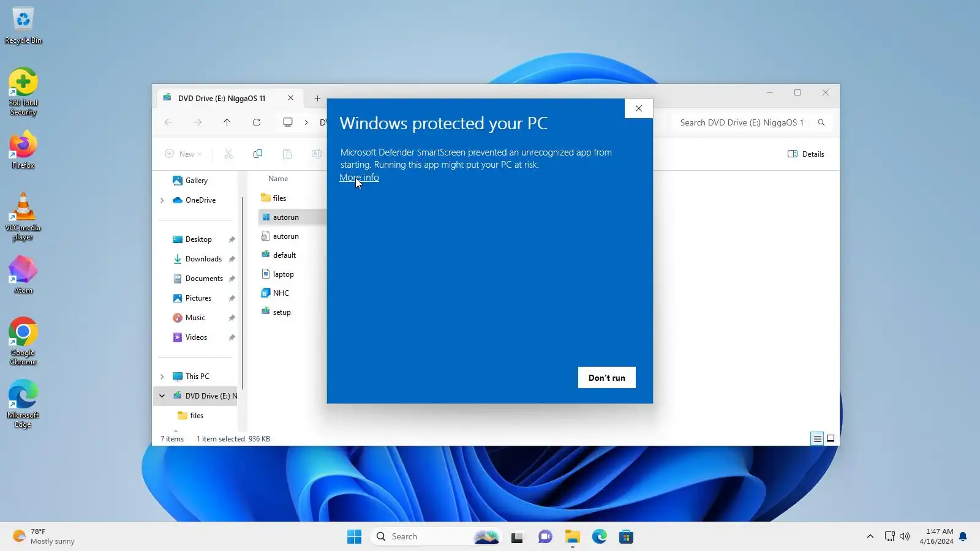Toggle the Details pane button
Screen dimensions: 980x551
(x=806, y=154)
